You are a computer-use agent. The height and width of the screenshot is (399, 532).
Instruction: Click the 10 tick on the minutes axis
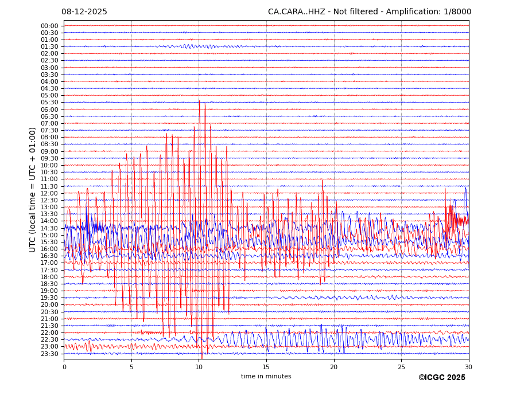[199, 367]
